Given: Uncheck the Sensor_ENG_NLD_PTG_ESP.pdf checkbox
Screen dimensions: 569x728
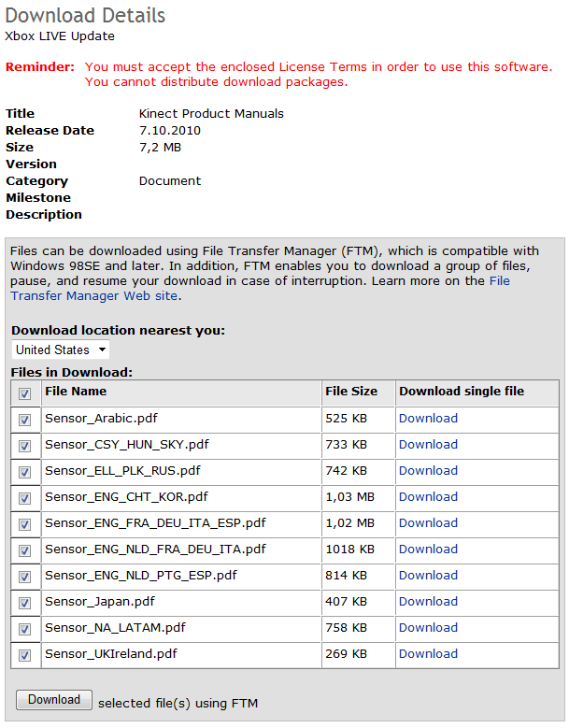Looking at the screenshot, I should click(24, 578).
